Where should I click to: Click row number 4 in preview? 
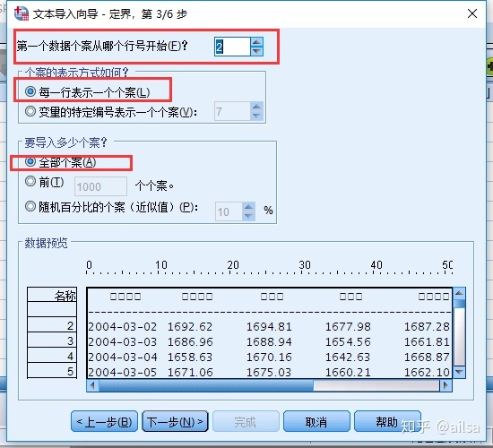52,356
